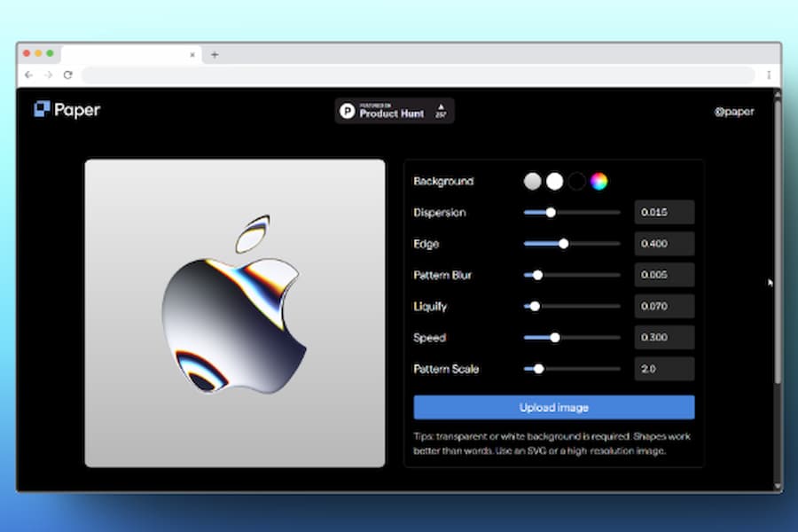This screenshot has width=798, height=532.
Task: Click the tips text about transparent background
Action: [x=552, y=443]
